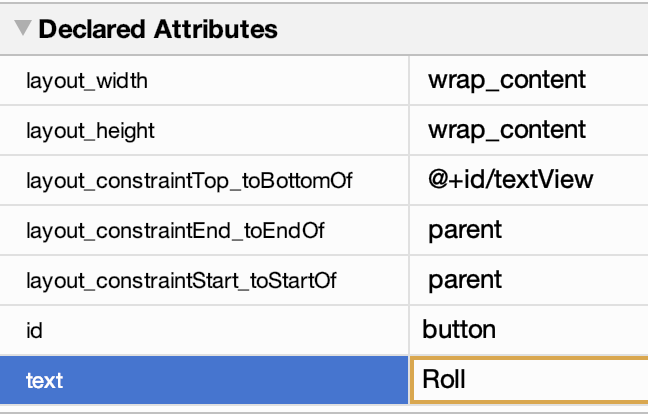The height and width of the screenshot is (414, 648).
Task: Open the layout_width wrap_content value field
Action: tap(507, 80)
